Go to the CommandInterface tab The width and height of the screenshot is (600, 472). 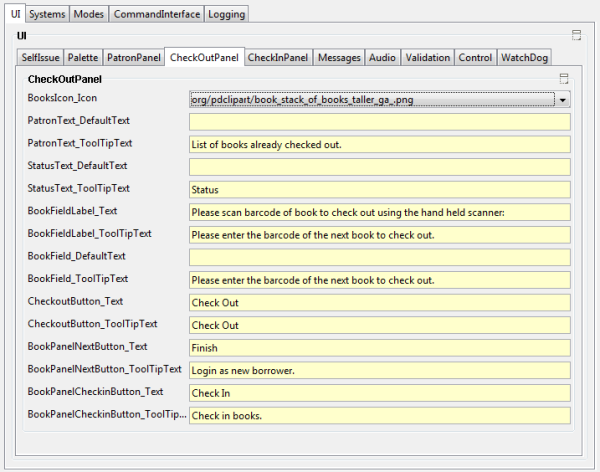click(x=155, y=14)
